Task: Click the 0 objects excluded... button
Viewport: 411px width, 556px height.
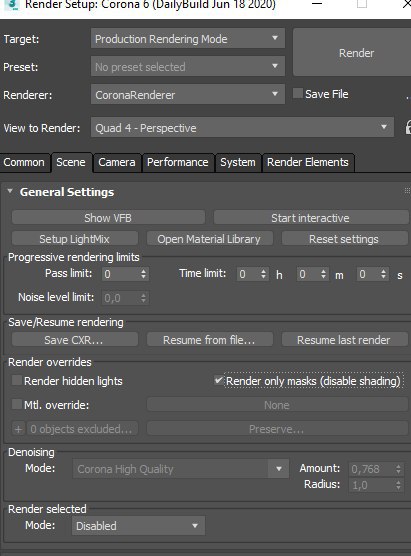Action: pyautogui.click(x=81, y=429)
